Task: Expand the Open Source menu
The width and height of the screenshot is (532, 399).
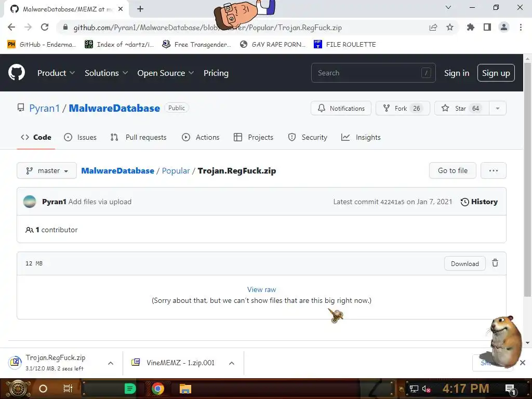Action: 166,73
